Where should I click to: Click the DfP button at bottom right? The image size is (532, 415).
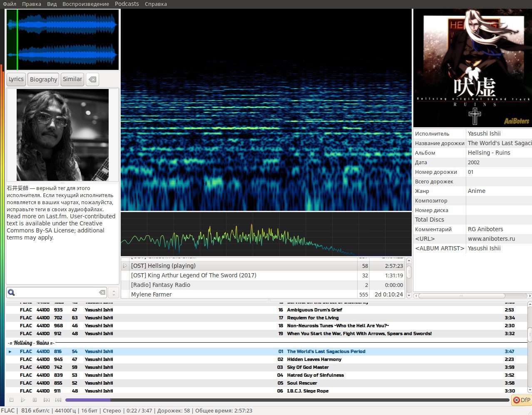522,400
